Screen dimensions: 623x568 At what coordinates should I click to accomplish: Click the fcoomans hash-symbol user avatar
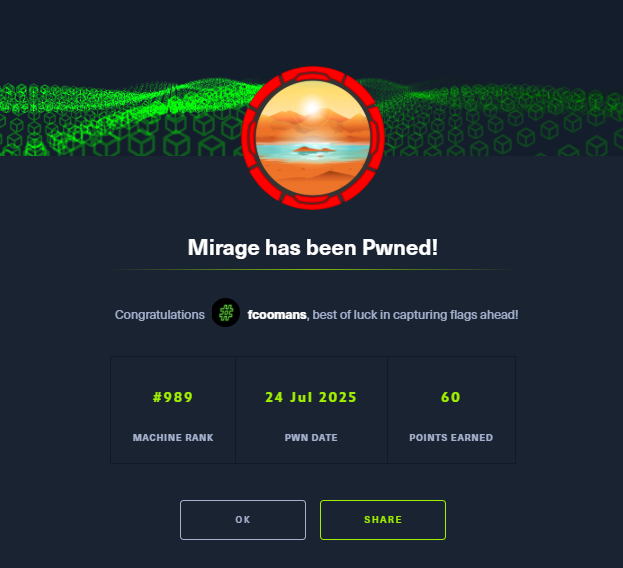(x=226, y=313)
